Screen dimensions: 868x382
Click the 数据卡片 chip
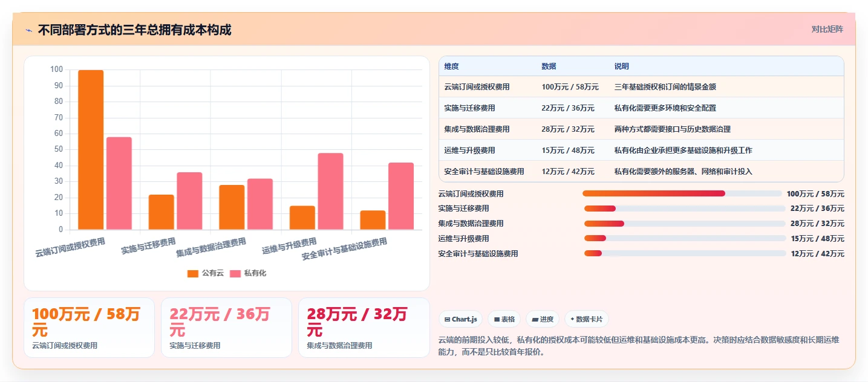pyautogui.click(x=586, y=319)
